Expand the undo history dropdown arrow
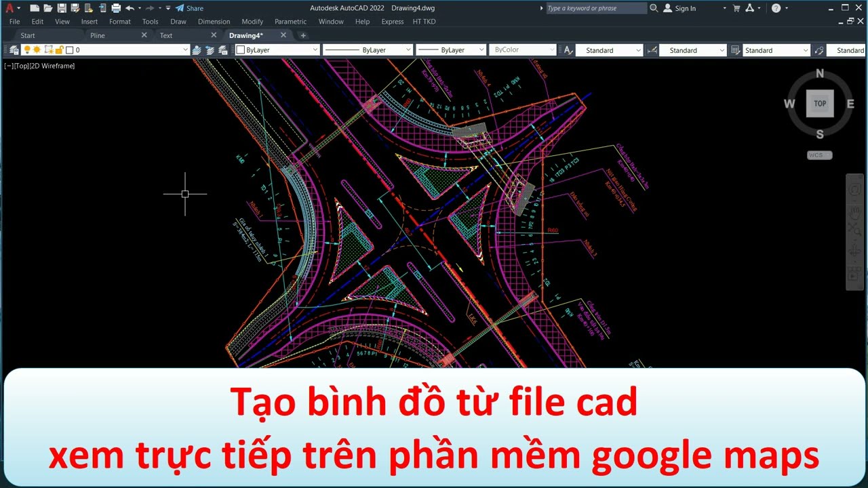The width and height of the screenshot is (868, 488). [139, 8]
